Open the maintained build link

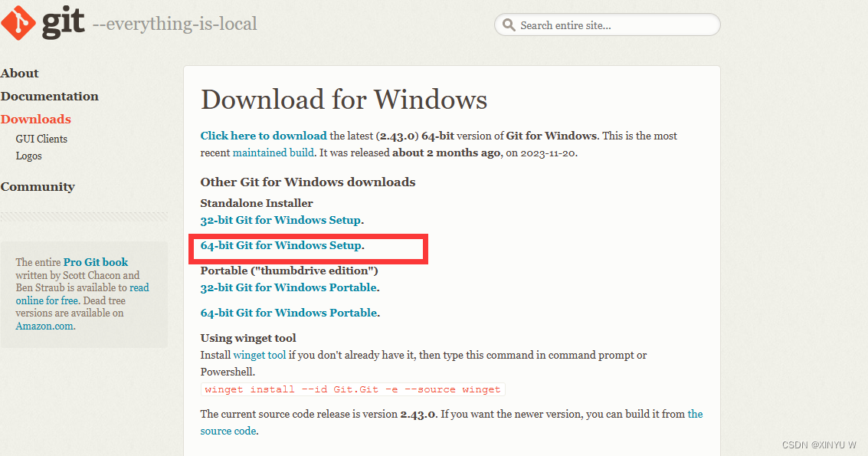point(273,153)
